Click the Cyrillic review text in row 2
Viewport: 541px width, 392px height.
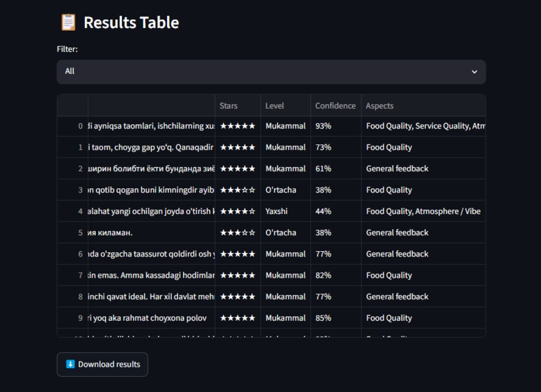click(151, 169)
